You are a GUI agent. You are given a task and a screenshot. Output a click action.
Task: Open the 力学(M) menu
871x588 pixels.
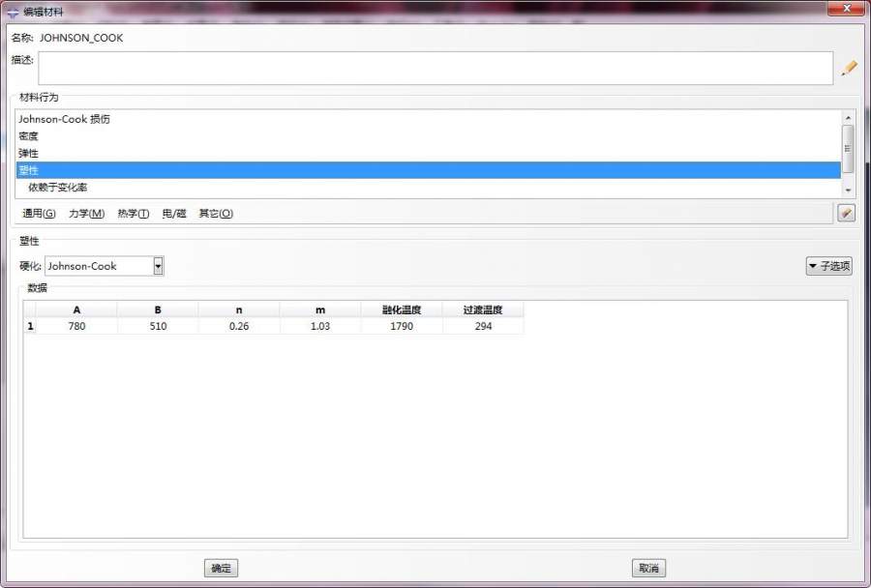pos(87,213)
